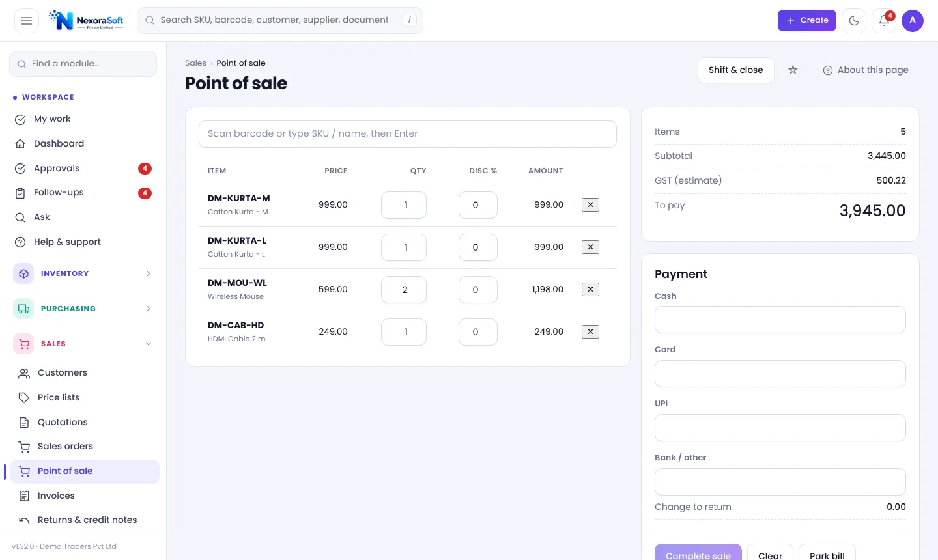Open Price lists
This screenshot has height=560, width=938.
85,398
